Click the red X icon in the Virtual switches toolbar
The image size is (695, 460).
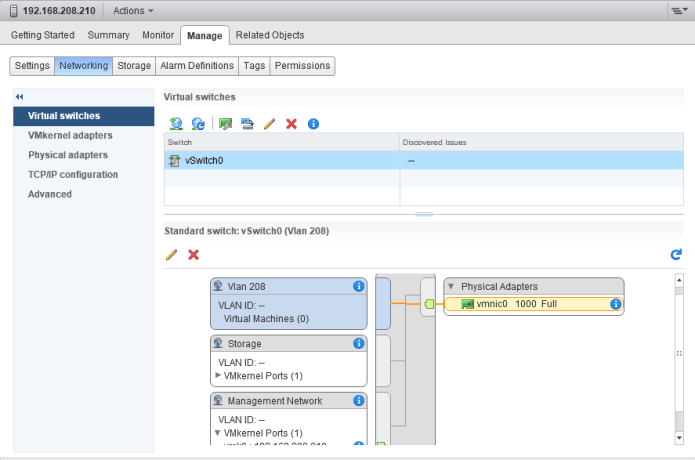click(291, 123)
